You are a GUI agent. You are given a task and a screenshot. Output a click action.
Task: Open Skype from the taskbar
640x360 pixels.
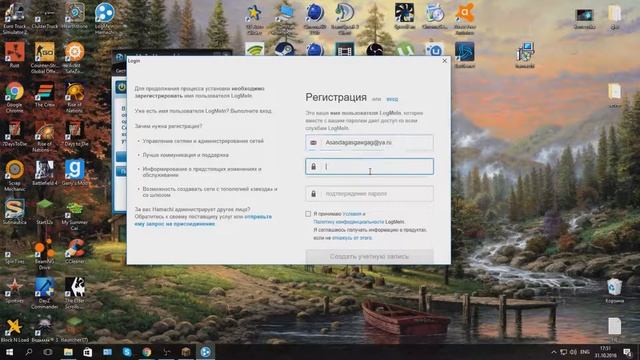pos(127,352)
